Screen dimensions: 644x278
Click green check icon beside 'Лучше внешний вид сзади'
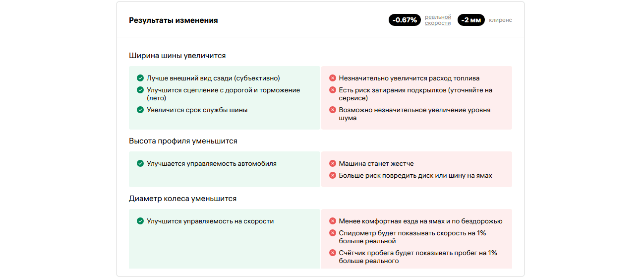(x=140, y=78)
